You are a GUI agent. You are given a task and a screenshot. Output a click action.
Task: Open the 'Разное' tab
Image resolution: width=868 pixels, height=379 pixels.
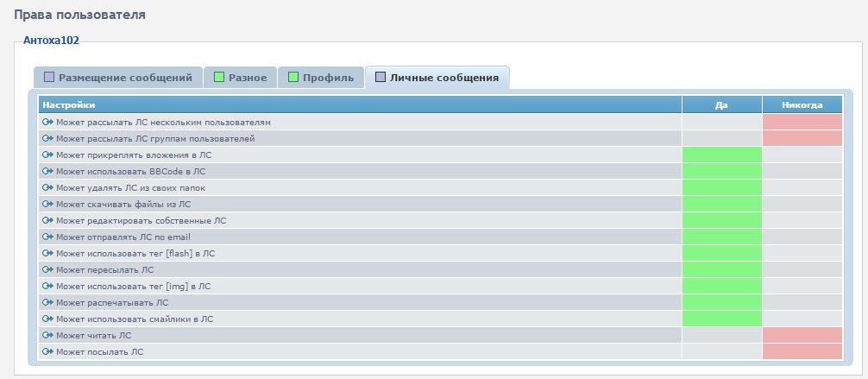click(x=241, y=78)
